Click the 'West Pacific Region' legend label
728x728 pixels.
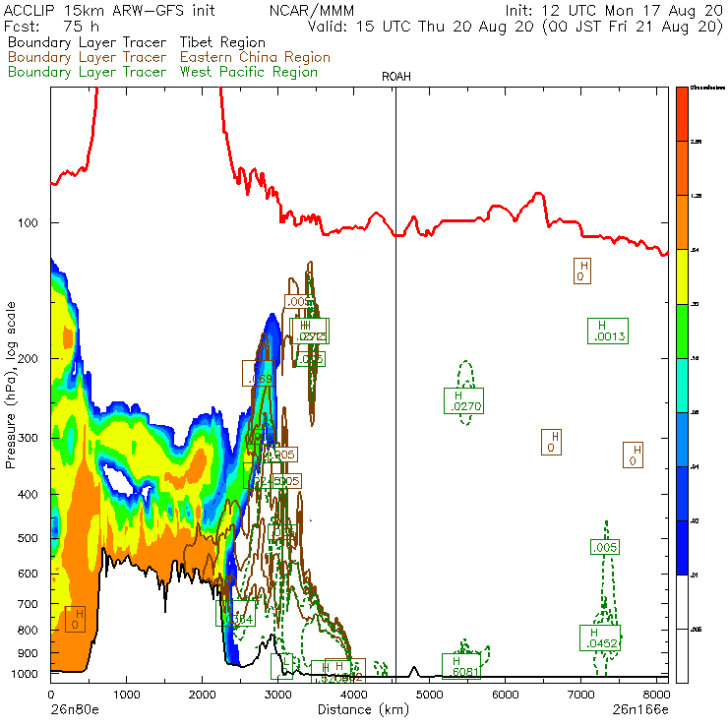point(249,72)
